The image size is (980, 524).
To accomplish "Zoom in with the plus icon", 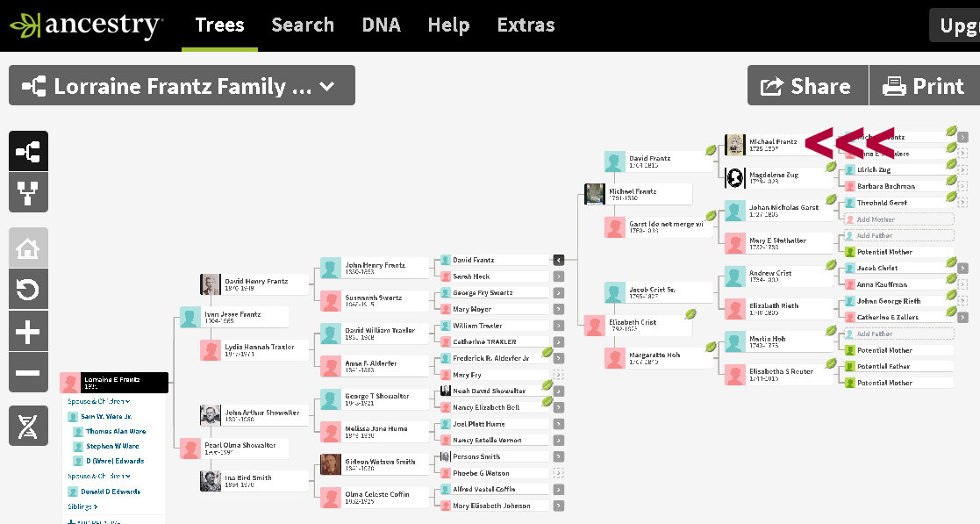I will tap(28, 332).
